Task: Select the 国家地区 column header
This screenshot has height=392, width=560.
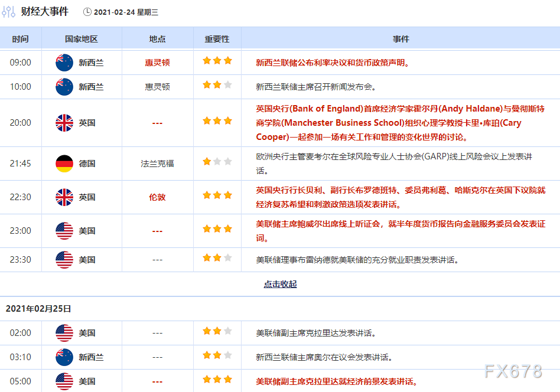Action: pyautogui.click(x=82, y=39)
